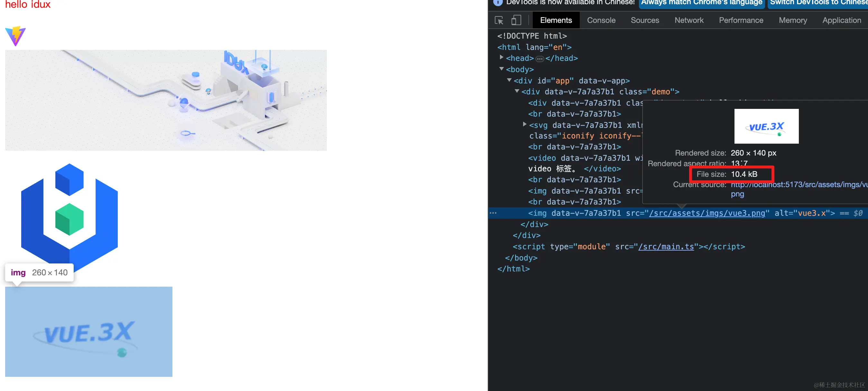This screenshot has width=868, height=391.
Task: Click the ellipsis badge inside head tag
Action: click(540, 59)
